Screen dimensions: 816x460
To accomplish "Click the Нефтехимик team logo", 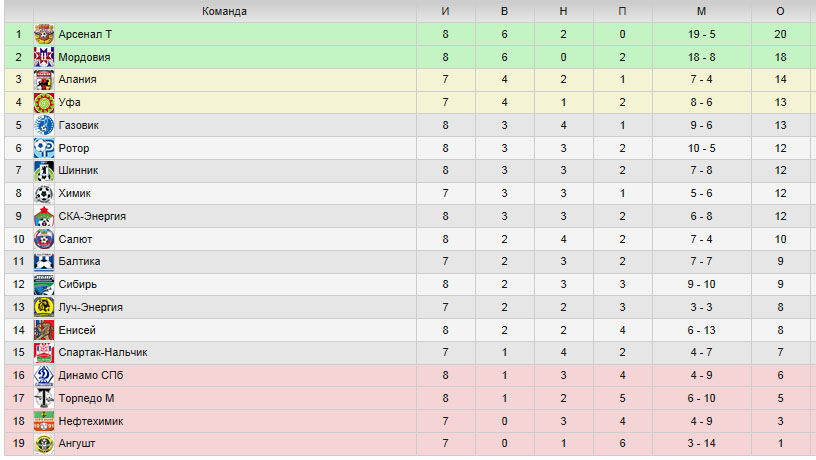I will (x=44, y=421).
